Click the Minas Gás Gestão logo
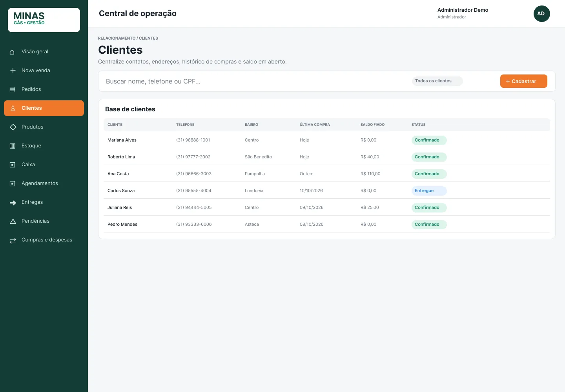Viewport: 565px width, 392px height. point(44,20)
